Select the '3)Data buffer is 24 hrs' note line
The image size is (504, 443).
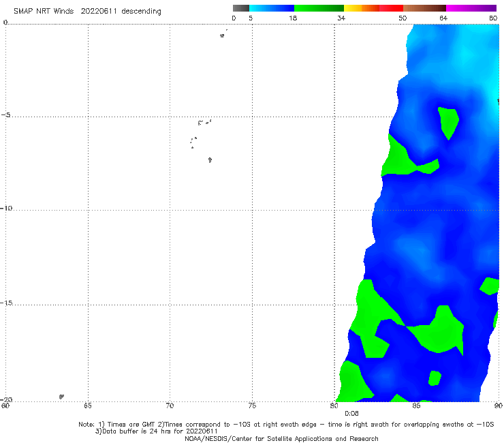tap(157, 431)
